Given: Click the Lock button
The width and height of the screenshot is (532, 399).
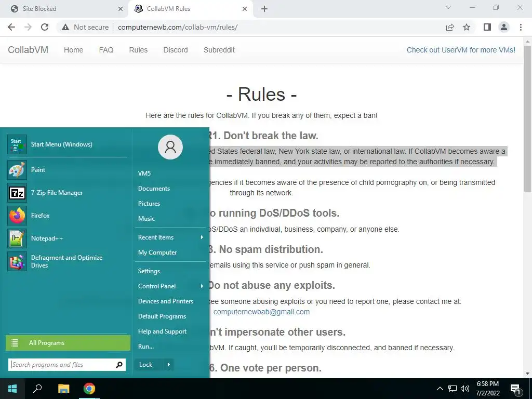Looking at the screenshot, I should (x=149, y=365).
